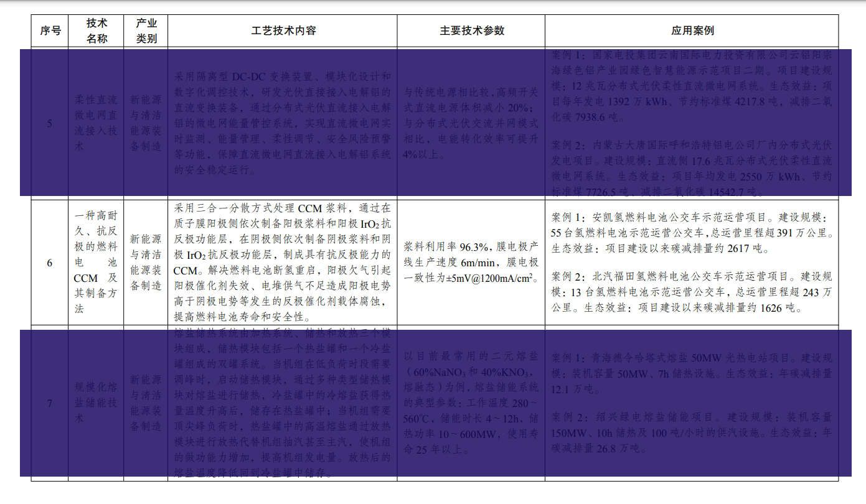Click 案例 1 安凯氢燃料电池公交车示范运营项目 text

click(x=692, y=234)
